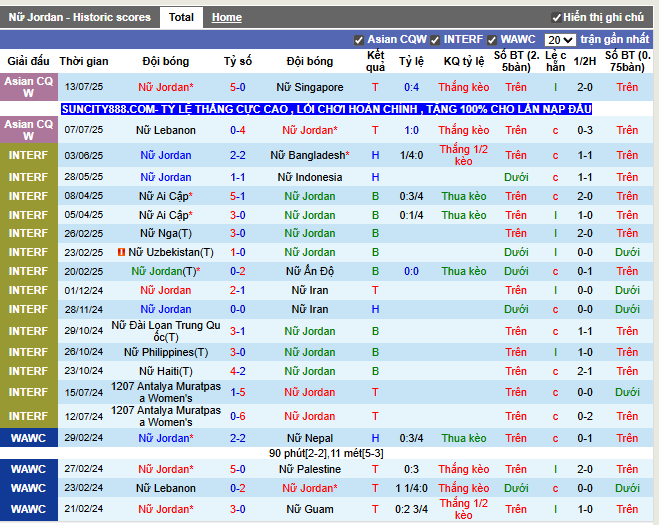Select odds value 0:2 3/4 on 21/02/24
The height and width of the screenshot is (525, 659).
[411, 509]
